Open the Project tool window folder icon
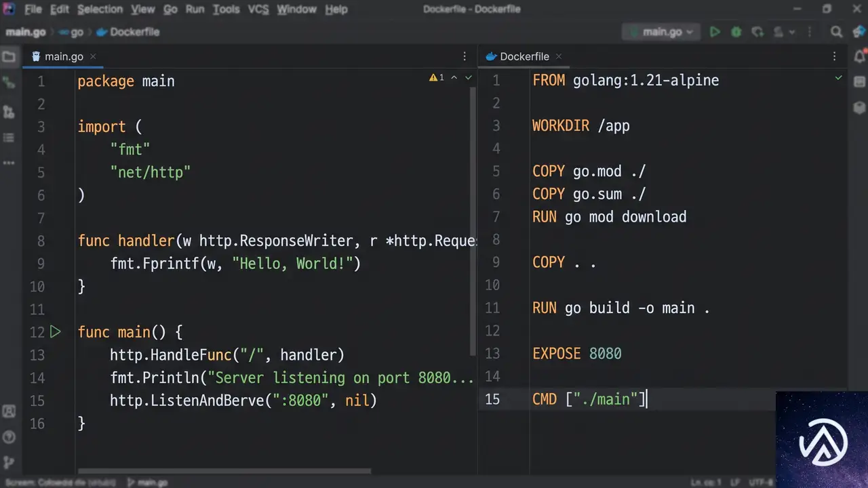 click(9, 57)
